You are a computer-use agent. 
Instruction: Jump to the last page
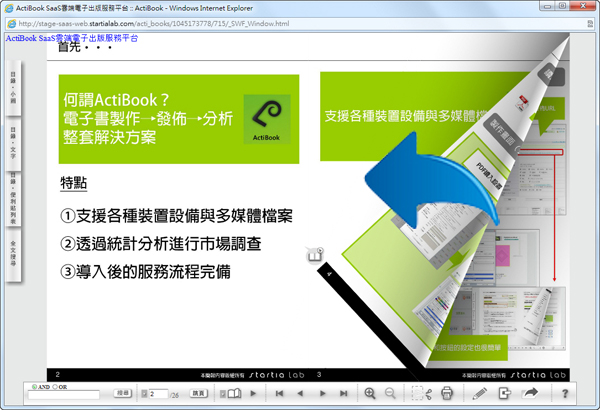[344, 393]
